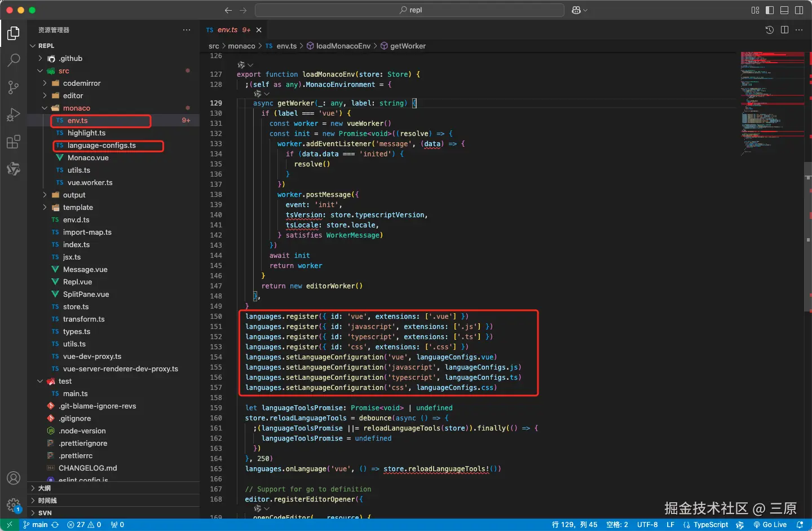The width and height of the screenshot is (812, 531).
Task: Toggle the primary sidebar visibility
Action: pos(770,10)
